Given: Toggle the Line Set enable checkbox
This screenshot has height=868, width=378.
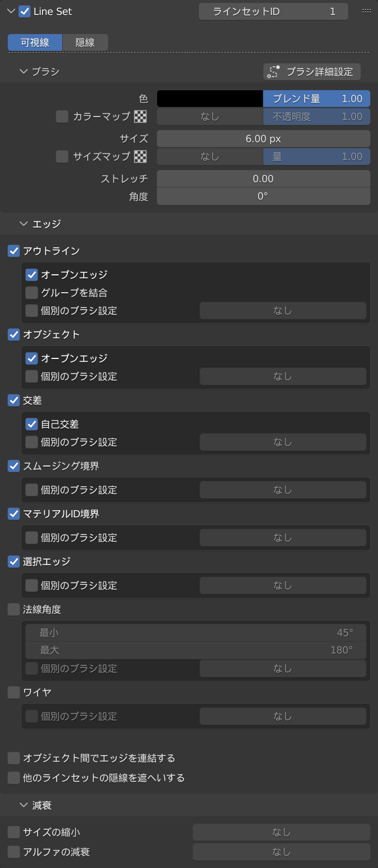Looking at the screenshot, I should (x=24, y=11).
